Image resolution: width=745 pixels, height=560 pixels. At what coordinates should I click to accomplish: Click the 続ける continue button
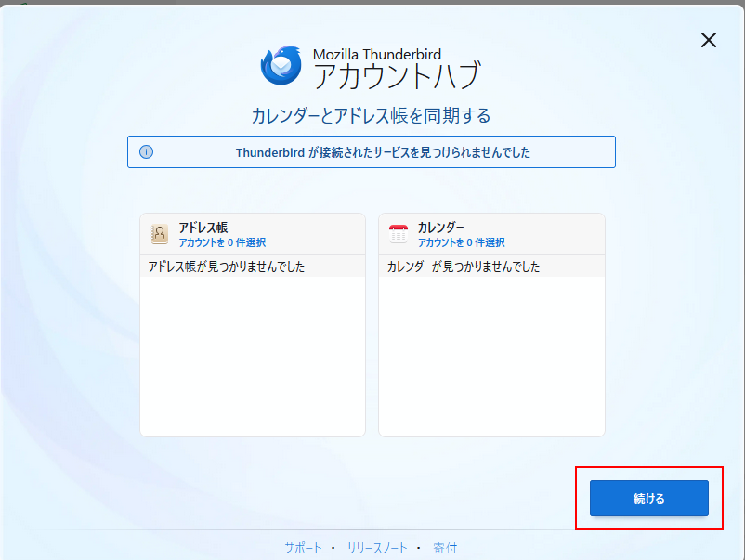pos(649,499)
